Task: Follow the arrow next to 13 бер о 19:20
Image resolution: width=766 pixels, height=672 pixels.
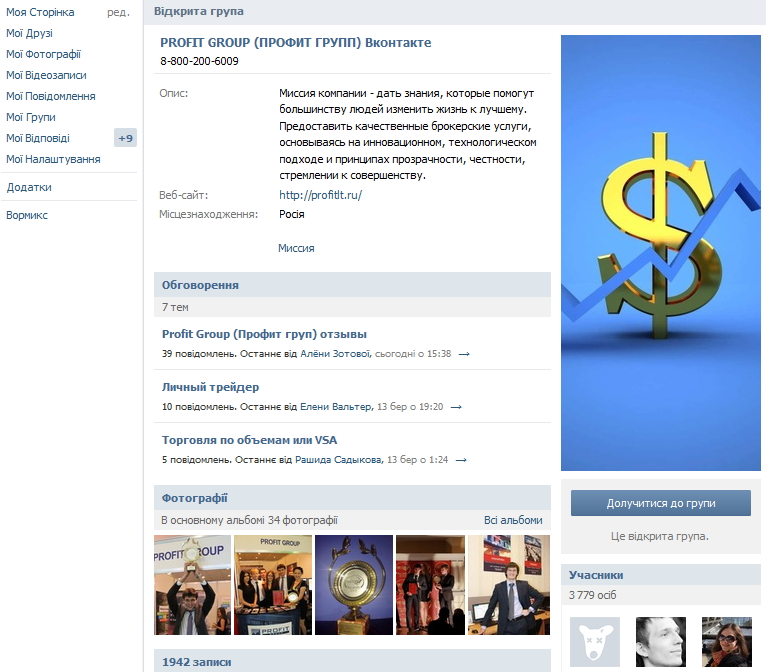Action: coord(456,407)
